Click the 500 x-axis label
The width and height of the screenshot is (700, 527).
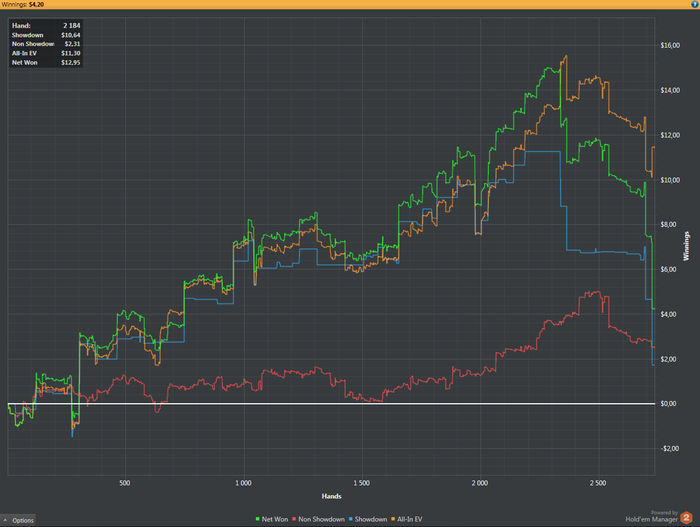tap(125, 483)
